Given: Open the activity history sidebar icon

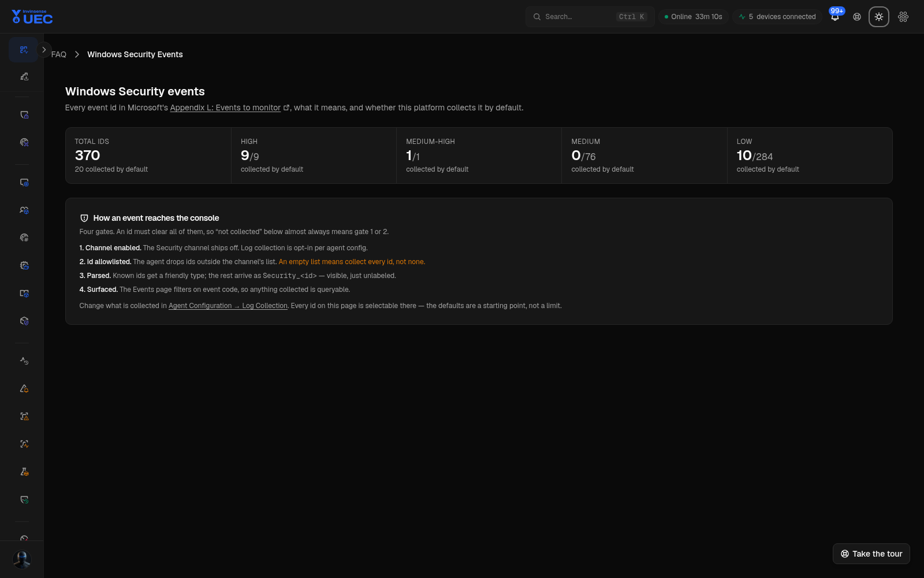Looking at the screenshot, I should click(24, 361).
